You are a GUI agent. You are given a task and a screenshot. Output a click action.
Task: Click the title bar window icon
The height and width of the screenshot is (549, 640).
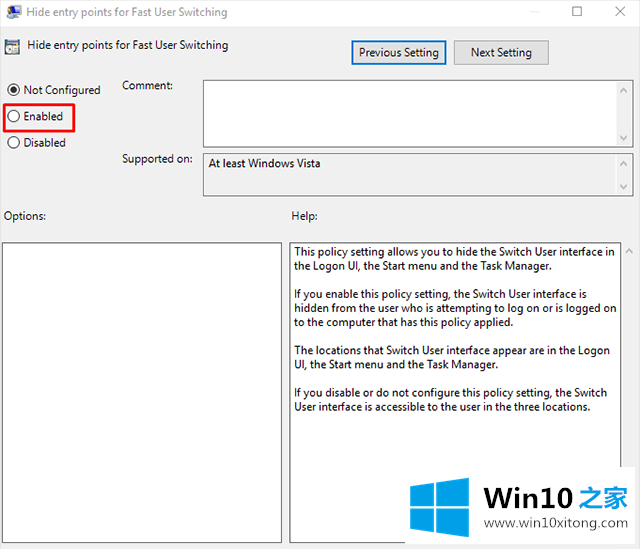point(13,12)
